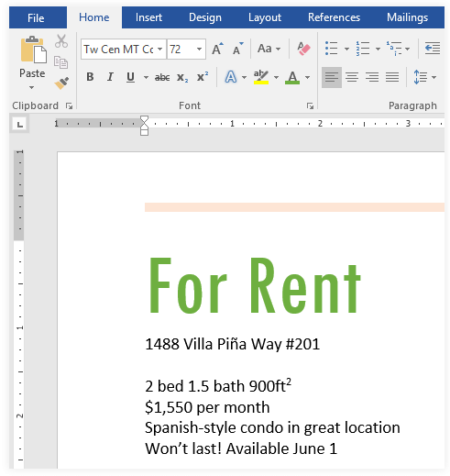Open line and paragraph spacing
The width and height of the screenshot is (450, 476).
click(x=420, y=77)
